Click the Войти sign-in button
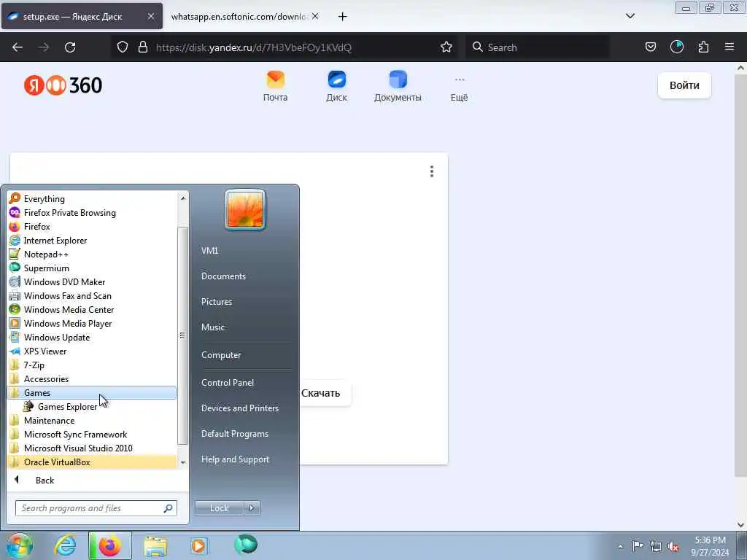 click(684, 85)
